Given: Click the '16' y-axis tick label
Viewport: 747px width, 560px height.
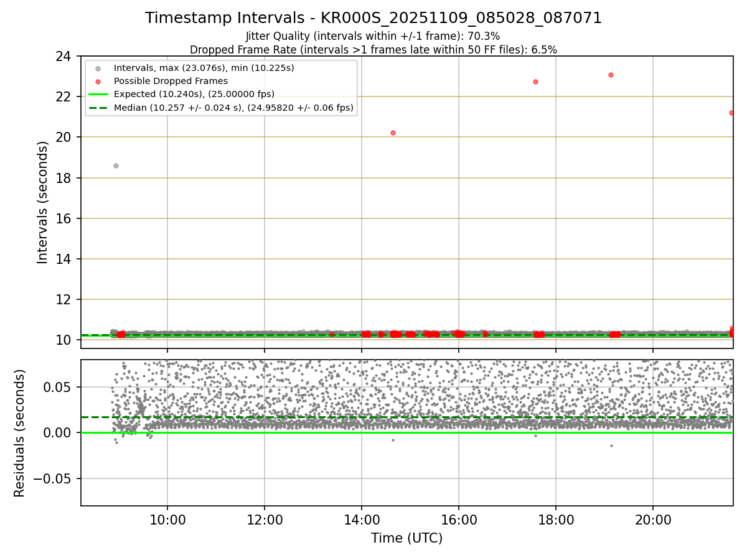Looking at the screenshot, I should click(x=63, y=218).
